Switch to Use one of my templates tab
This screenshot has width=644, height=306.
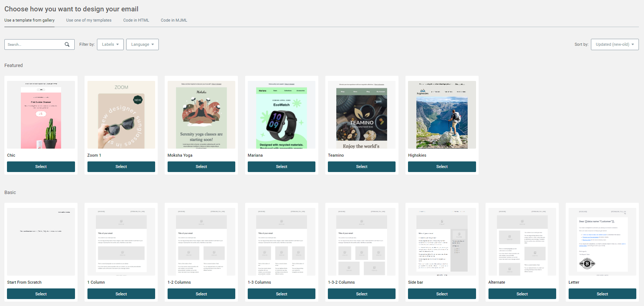point(89,20)
